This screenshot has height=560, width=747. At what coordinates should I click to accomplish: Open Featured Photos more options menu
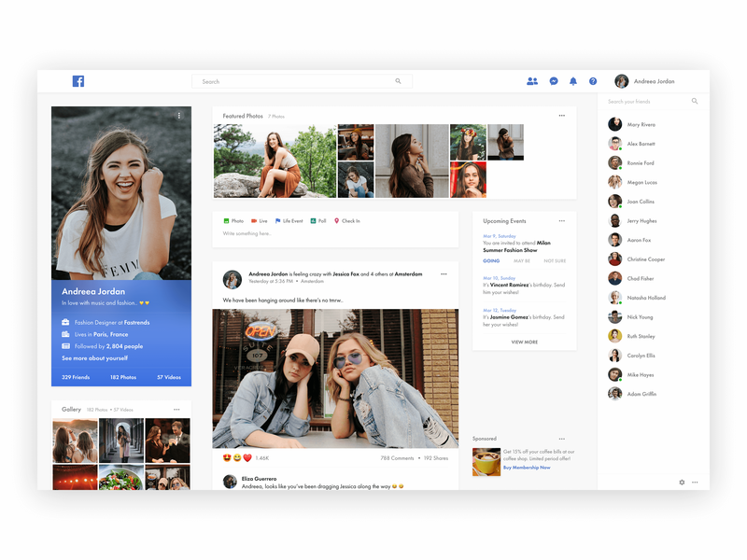(x=562, y=116)
